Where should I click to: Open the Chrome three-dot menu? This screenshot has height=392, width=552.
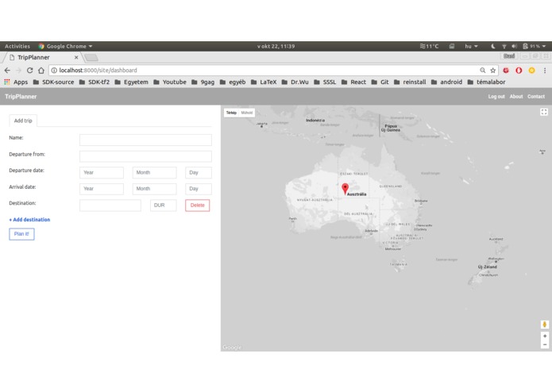click(x=545, y=71)
